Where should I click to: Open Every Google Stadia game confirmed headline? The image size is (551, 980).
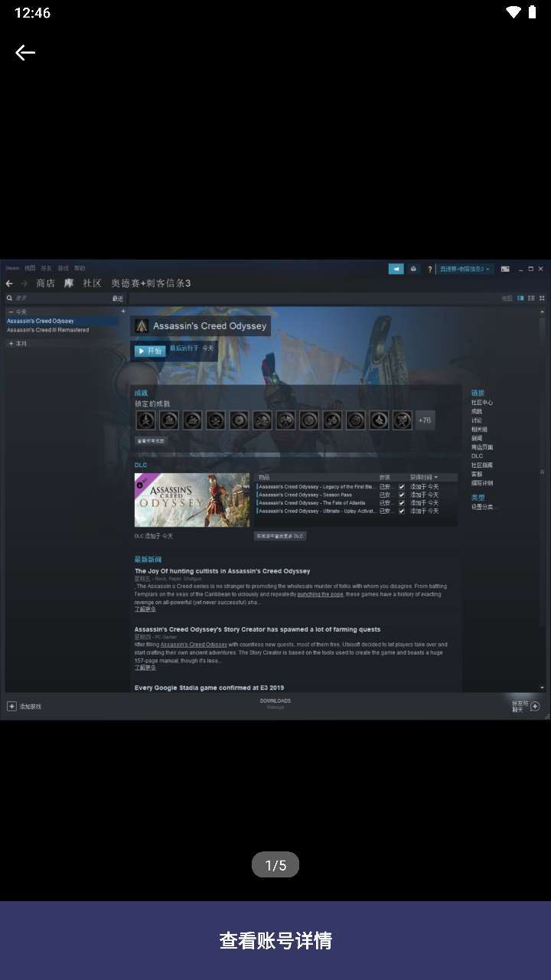point(209,688)
